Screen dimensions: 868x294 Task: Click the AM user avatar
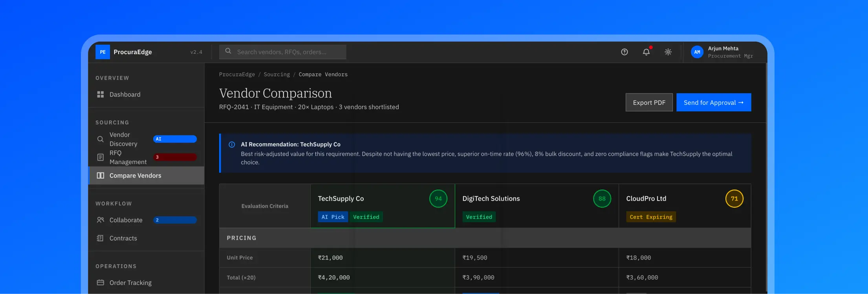(x=697, y=52)
